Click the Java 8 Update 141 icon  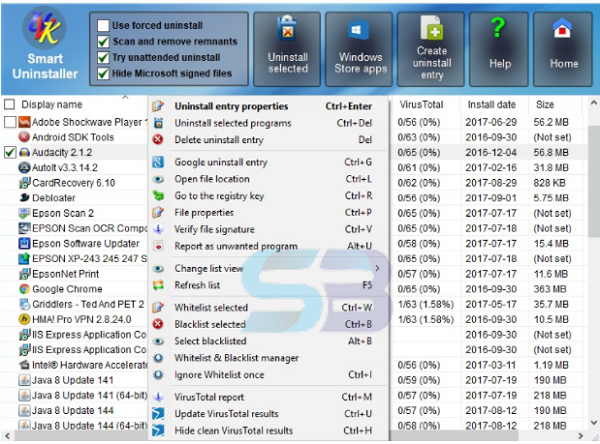click(24, 380)
